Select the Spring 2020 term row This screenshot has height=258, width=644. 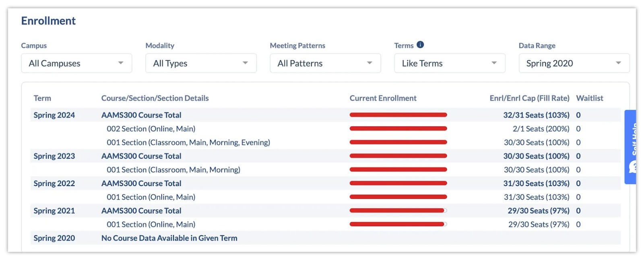click(x=325, y=238)
